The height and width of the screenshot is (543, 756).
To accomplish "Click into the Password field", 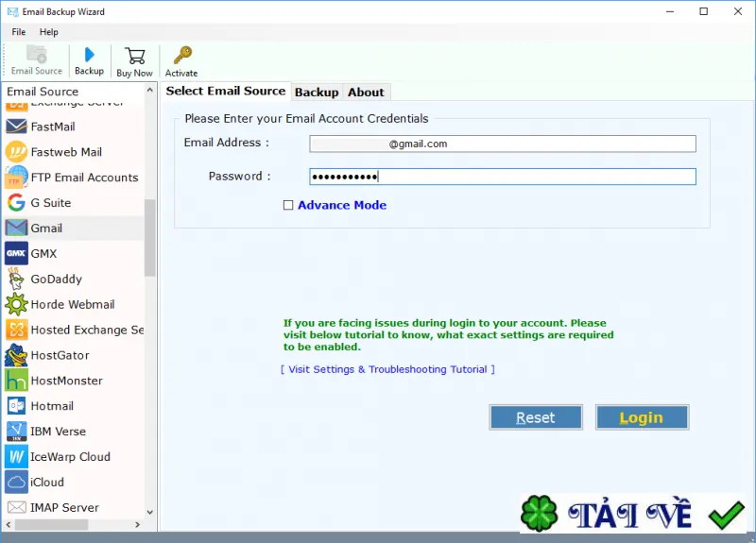I will tap(503, 177).
